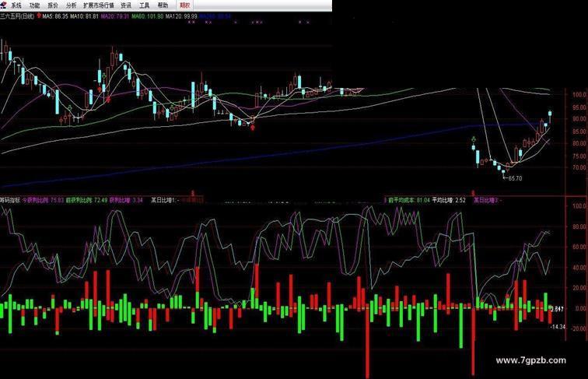The image size is (588, 379).
Task: Select the blue MA250 indicator label
Action: [215, 16]
